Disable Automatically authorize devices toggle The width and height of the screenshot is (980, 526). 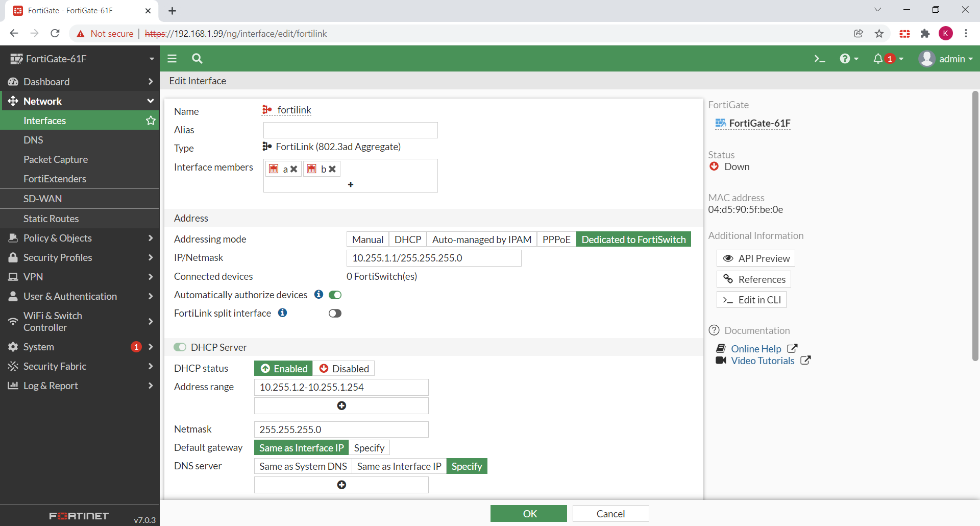pyautogui.click(x=335, y=295)
